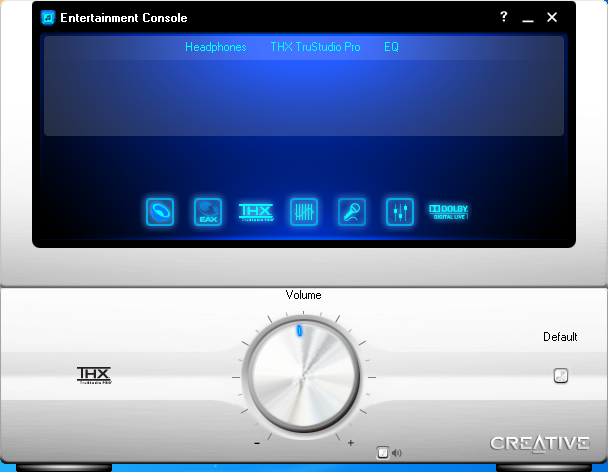
Task: Click the minus volume label
Action: (x=257, y=443)
